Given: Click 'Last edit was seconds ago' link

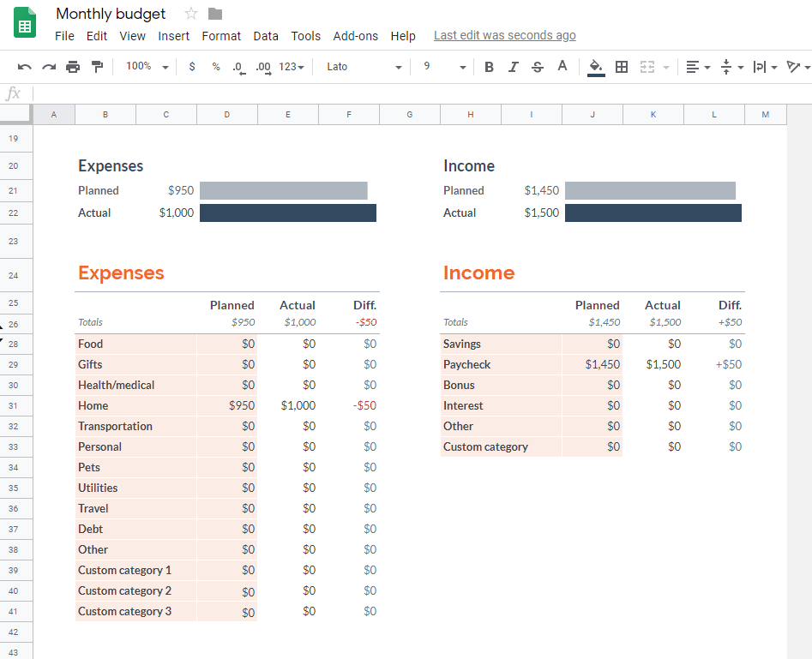Looking at the screenshot, I should 505,35.
